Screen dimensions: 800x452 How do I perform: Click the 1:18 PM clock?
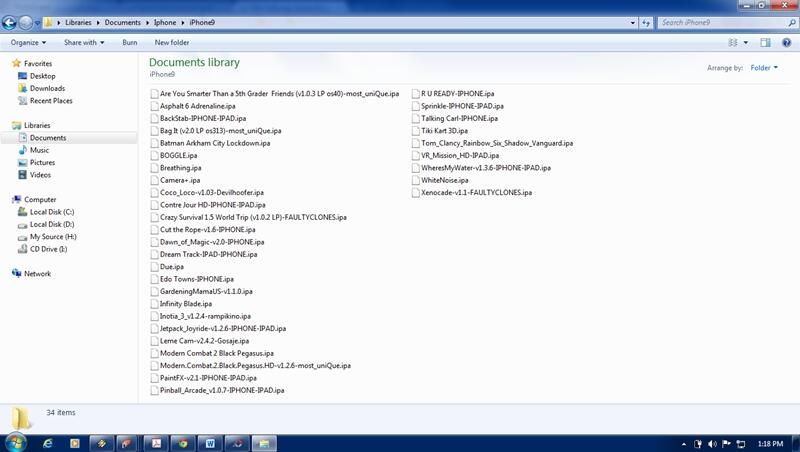(x=770, y=444)
